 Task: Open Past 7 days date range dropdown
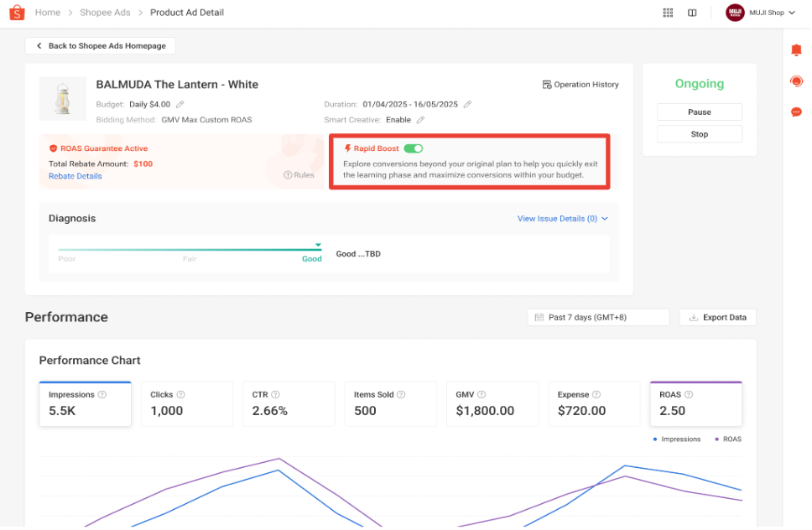pos(598,317)
